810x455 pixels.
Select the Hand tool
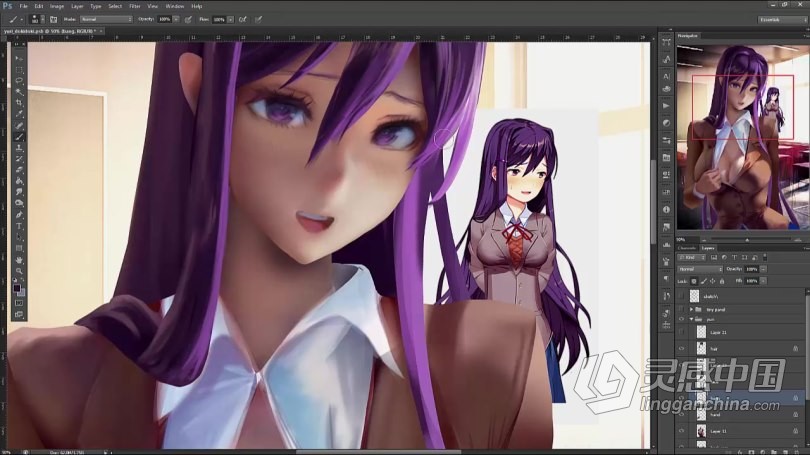tap(19, 260)
